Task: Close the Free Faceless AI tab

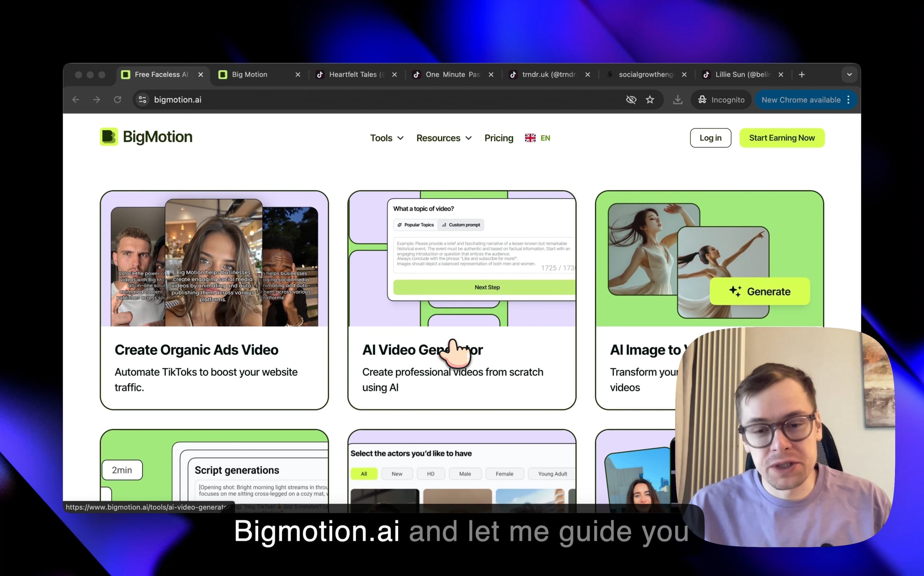Action: pyautogui.click(x=201, y=75)
